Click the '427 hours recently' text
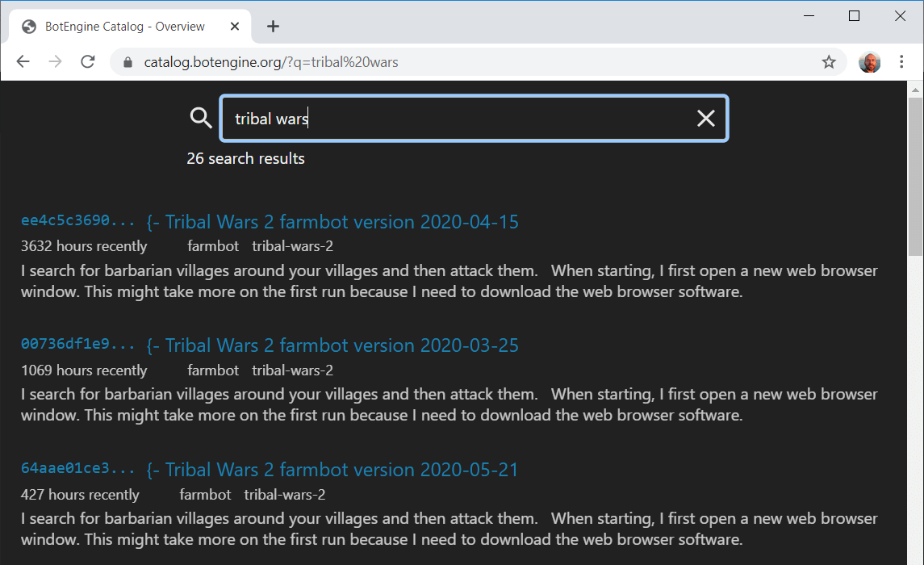Screen dimensions: 924x565 [80, 494]
